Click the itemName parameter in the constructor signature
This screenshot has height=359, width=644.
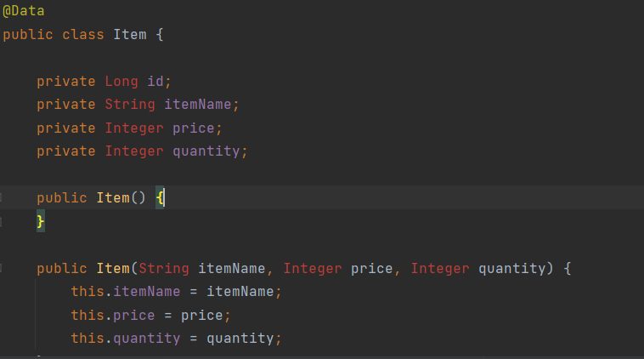point(232,269)
